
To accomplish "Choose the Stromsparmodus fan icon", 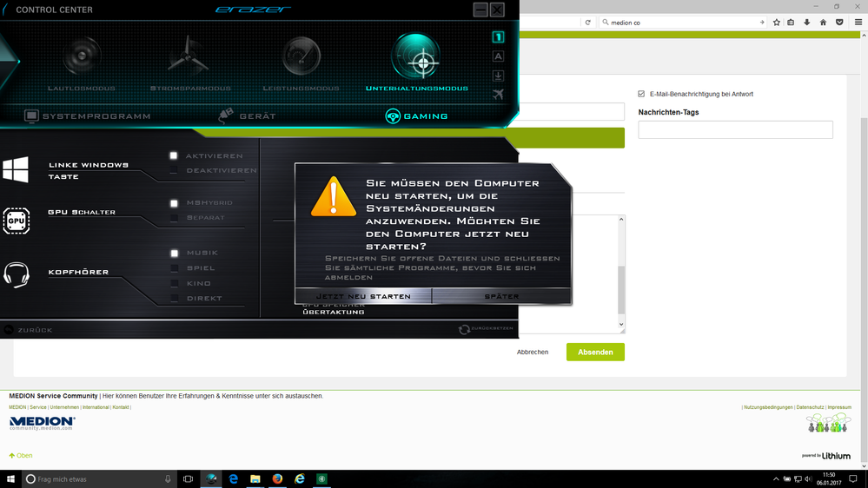I will pyautogui.click(x=189, y=56).
